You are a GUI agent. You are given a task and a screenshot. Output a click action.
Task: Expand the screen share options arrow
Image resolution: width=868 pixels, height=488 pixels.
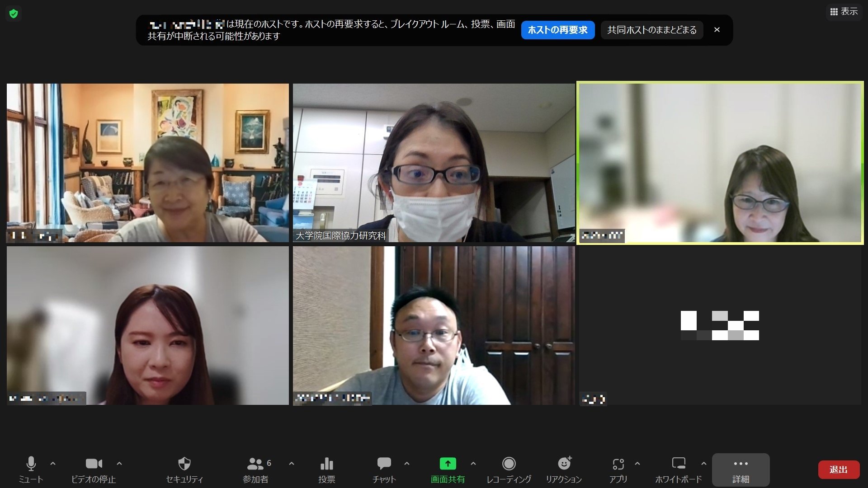(473, 464)
